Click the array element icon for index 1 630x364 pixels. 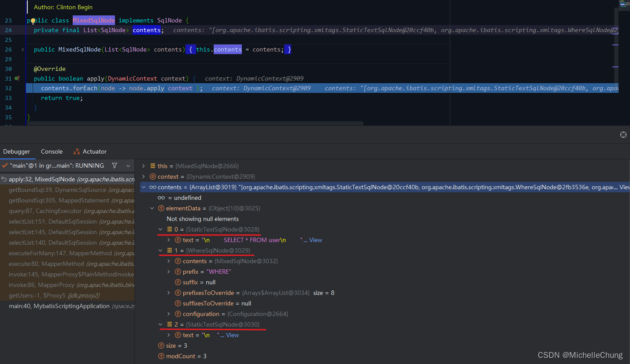170,250
